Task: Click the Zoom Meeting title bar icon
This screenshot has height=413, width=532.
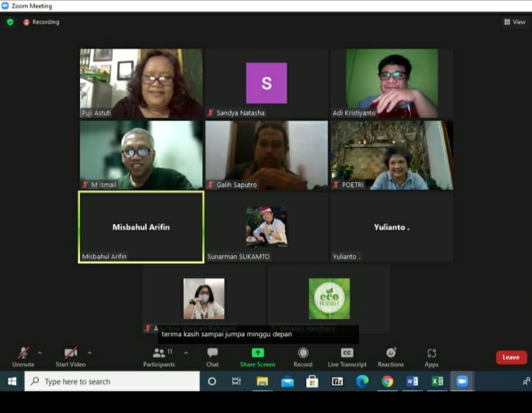Action: click(5, 6)
